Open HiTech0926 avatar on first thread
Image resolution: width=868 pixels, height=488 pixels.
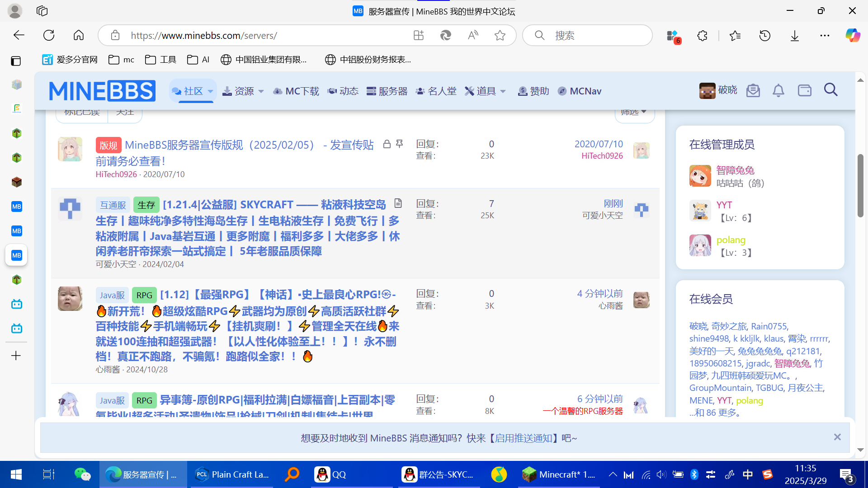tap(70, 149)
